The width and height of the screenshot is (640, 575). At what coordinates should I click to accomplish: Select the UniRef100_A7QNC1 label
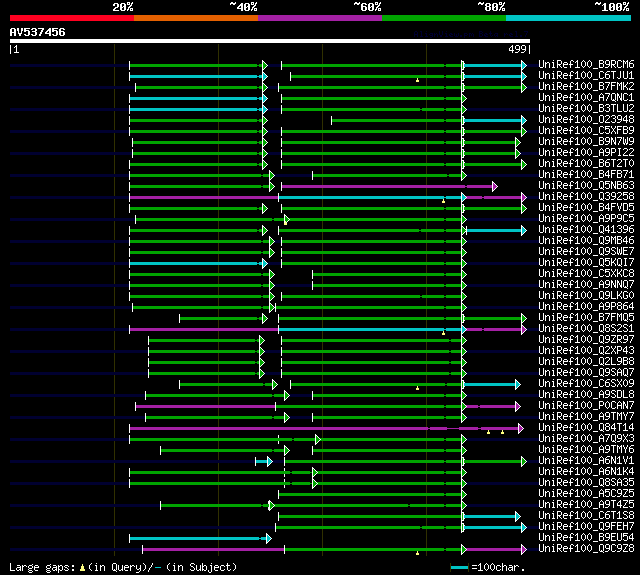point(586,98)
